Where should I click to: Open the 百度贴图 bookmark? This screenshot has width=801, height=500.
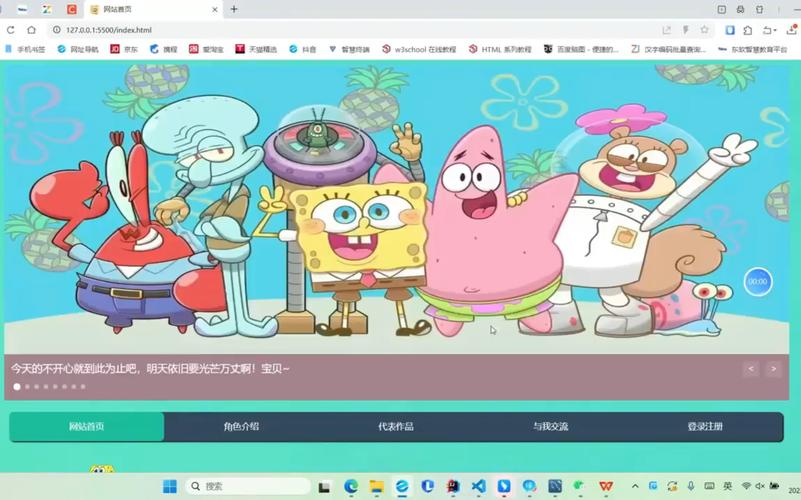coord(581,49)
